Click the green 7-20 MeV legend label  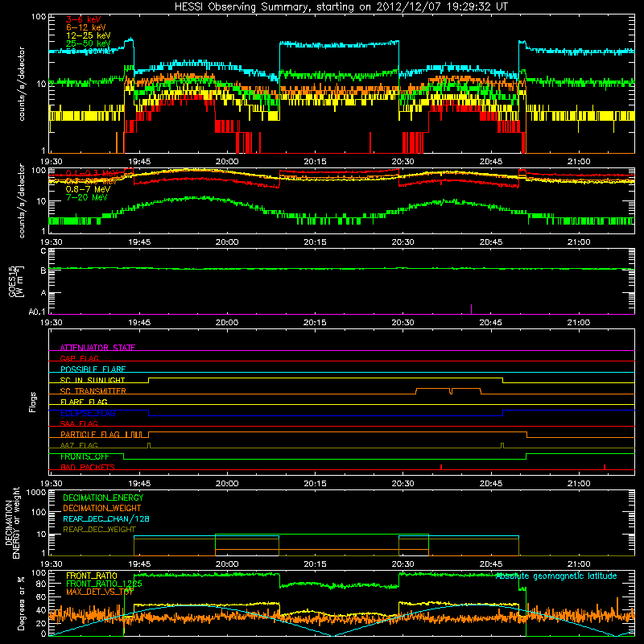click(x=86, y=197)
